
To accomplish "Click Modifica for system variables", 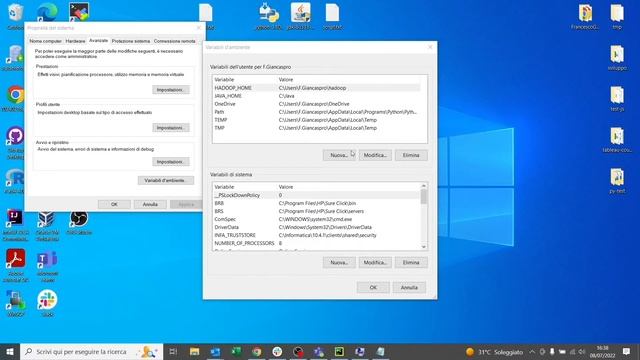I will [375, 262].
